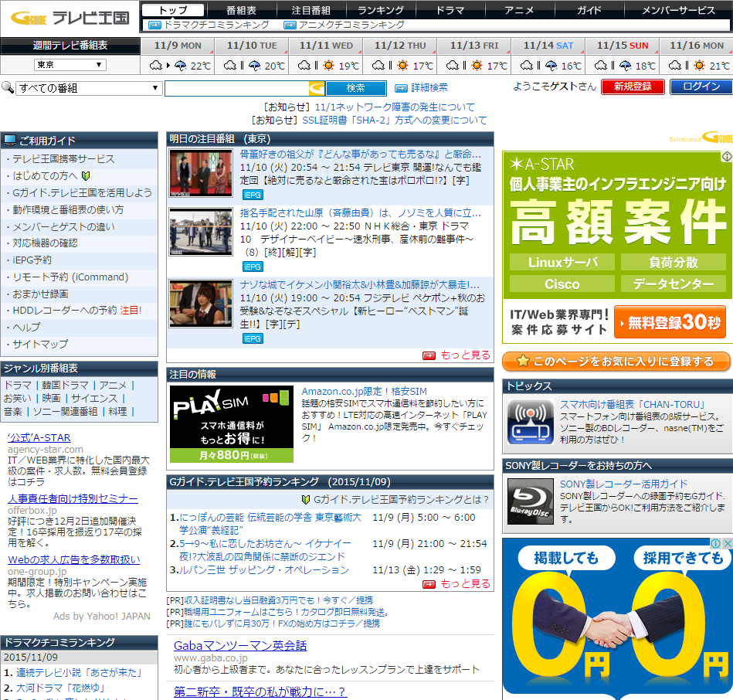Select the 11/13 FRI schedule day
Screen dimensions: 733x700
pyautogui.click(x=474, y=46)
